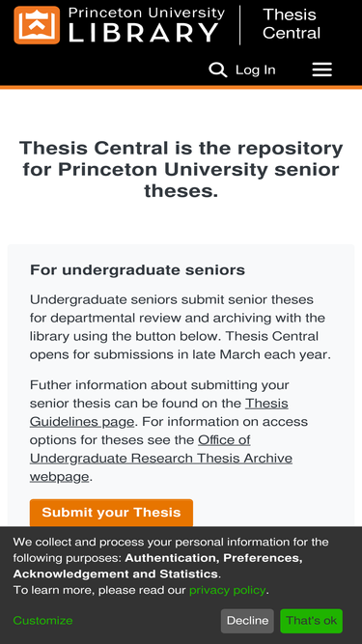
Task: Open the Thesis Guidelines page link
Action: [159, 412]
